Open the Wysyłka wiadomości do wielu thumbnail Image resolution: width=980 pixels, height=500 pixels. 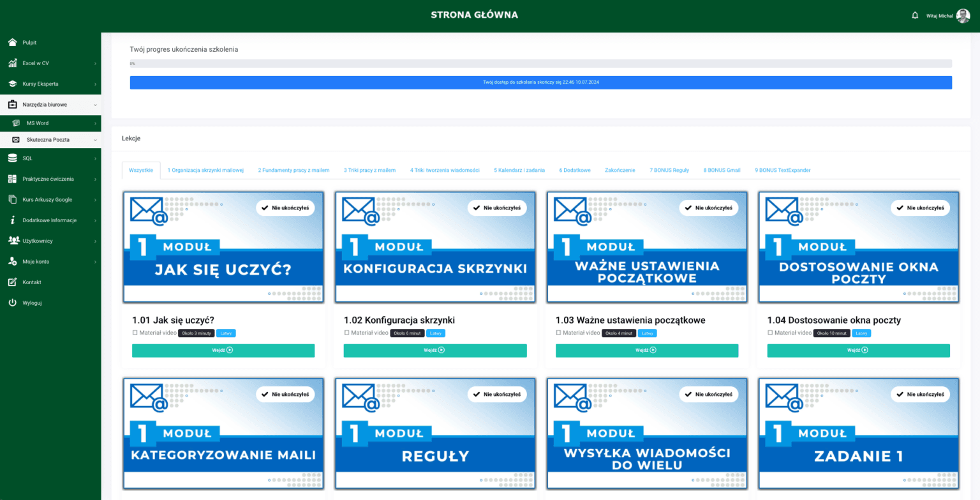click(x=647, y=435)
